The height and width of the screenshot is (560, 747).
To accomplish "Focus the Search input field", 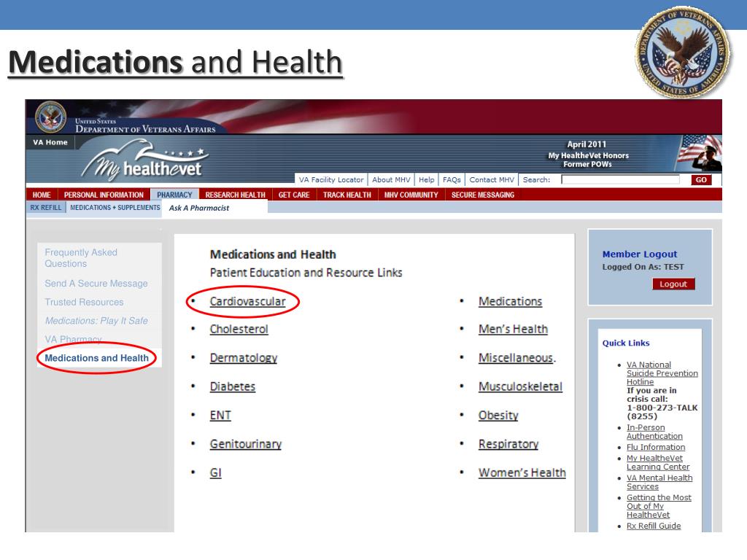I will pyautogui.click(x=621, y=179).
